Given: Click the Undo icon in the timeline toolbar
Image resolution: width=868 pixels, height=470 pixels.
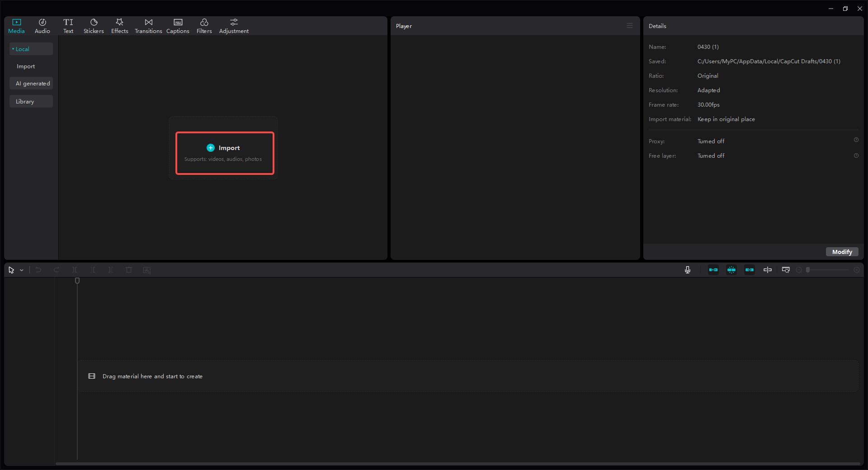Looking at the screenshot, I should 38,270.
